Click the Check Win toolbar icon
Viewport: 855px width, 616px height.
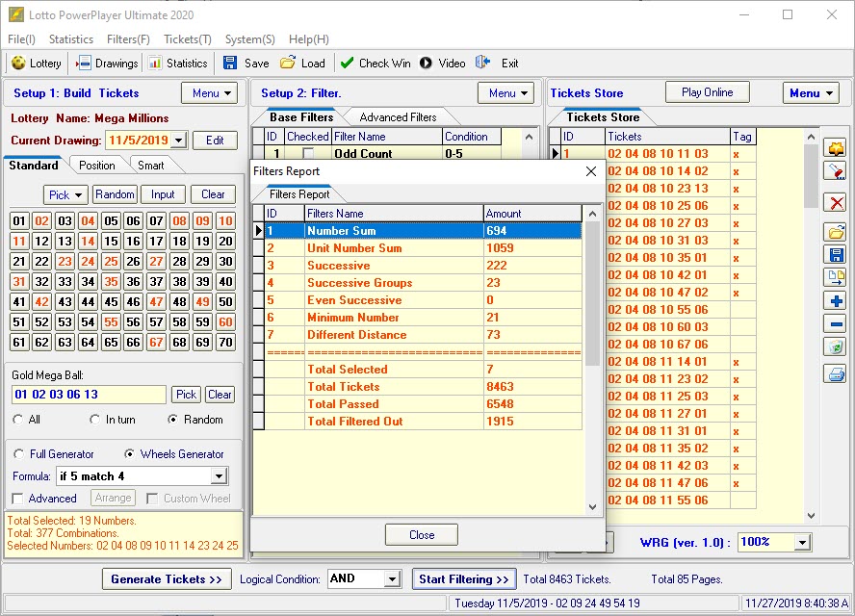tap(375, 64)
